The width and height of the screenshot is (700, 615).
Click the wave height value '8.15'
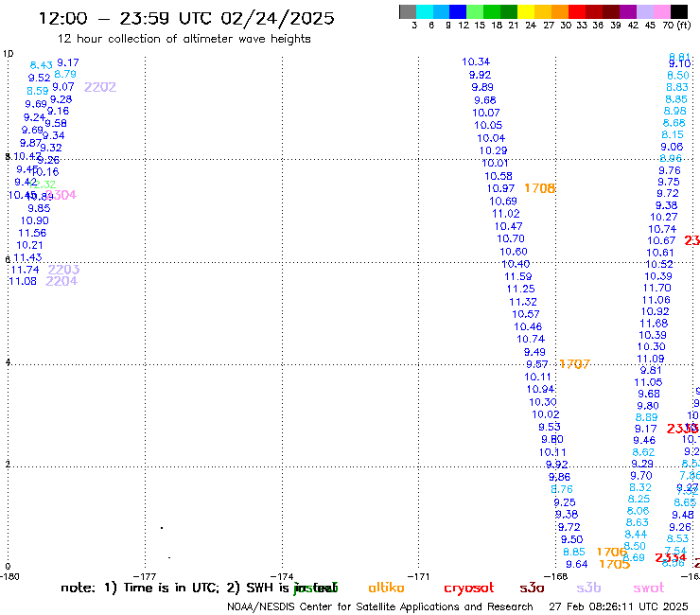point(673,134)
